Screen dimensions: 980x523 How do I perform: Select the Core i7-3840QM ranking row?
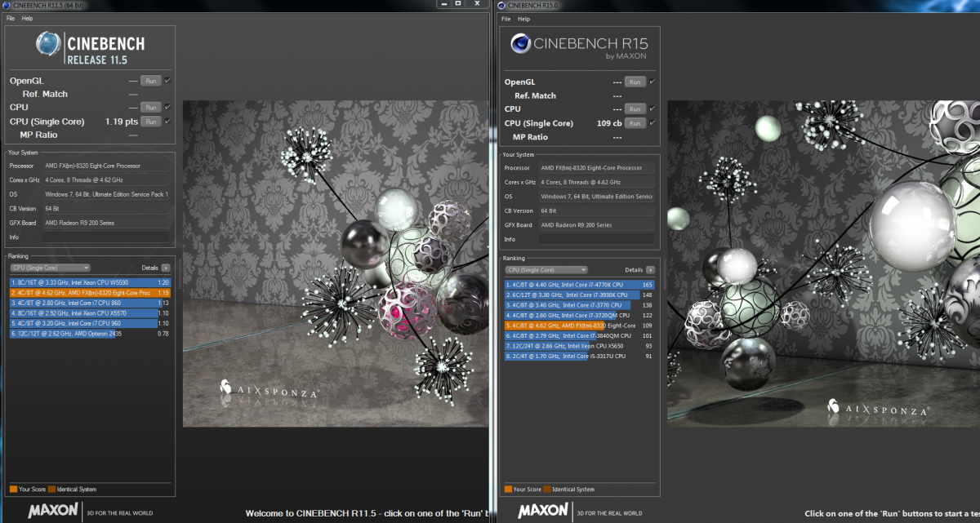[580, 335]
